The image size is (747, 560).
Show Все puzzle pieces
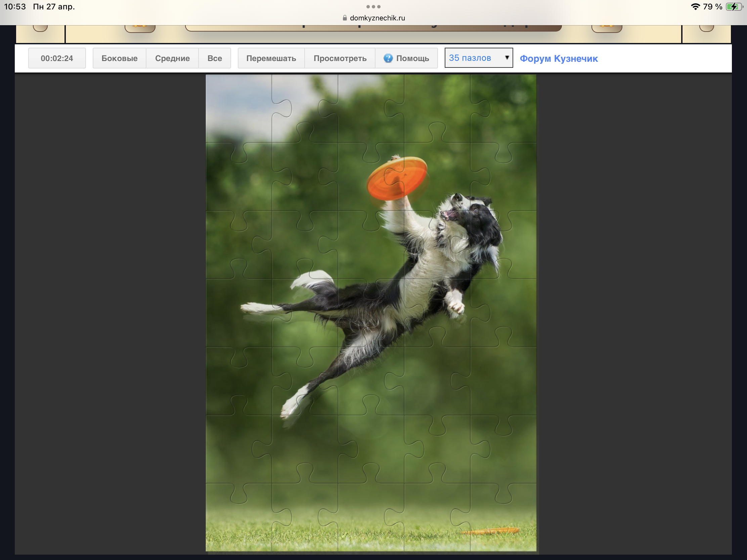[x=214, y=58]
